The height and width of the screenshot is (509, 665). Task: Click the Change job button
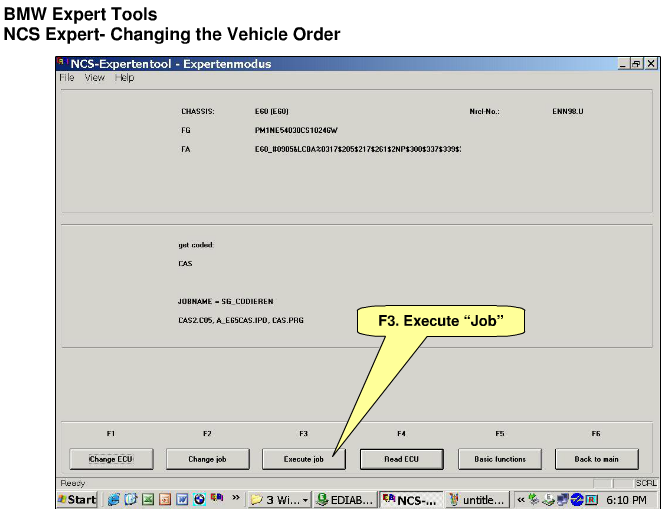[x=207, y=459]
